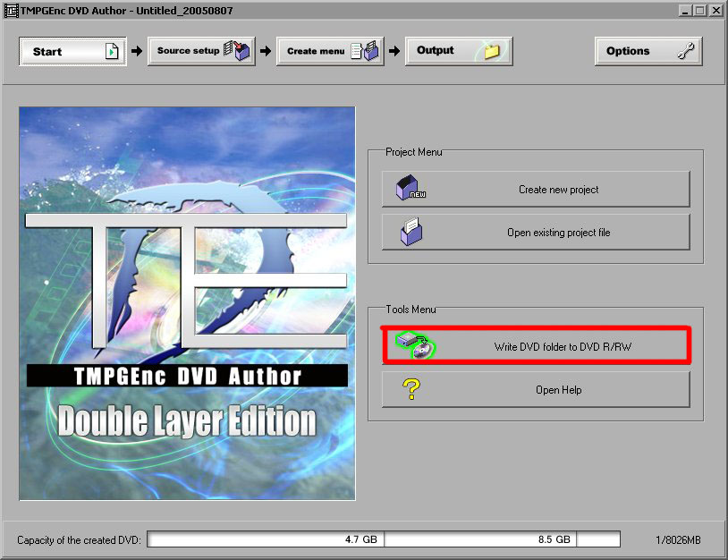
Task: Click the yellow question mark help icon
Action: [411, 389]
